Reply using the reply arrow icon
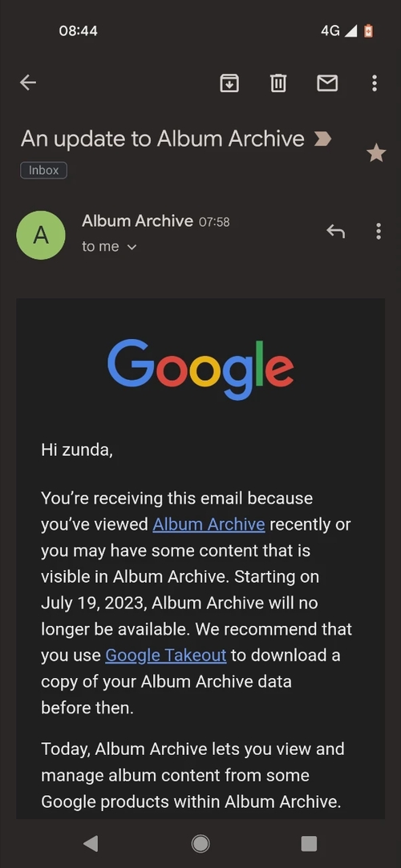The width and height of the screenshot is (401, 868). pyautogui.click(x=336, y=231)
